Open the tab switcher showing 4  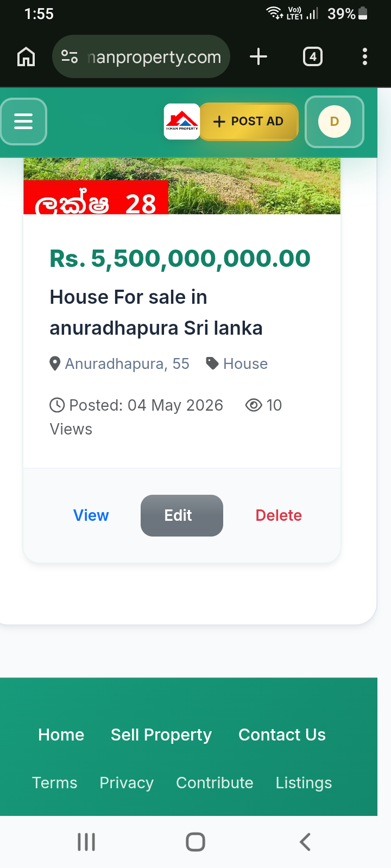(313, 56)
